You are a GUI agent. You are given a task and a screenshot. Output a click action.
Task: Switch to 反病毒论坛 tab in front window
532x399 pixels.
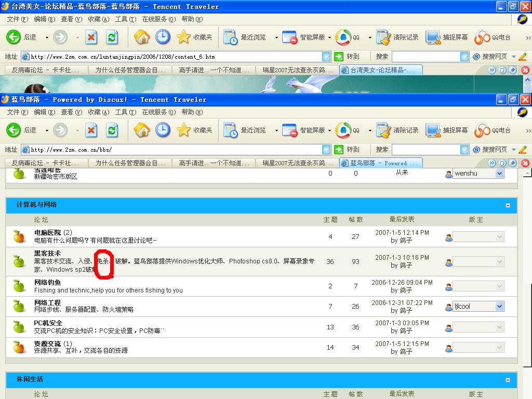click(x=45, y=163)
